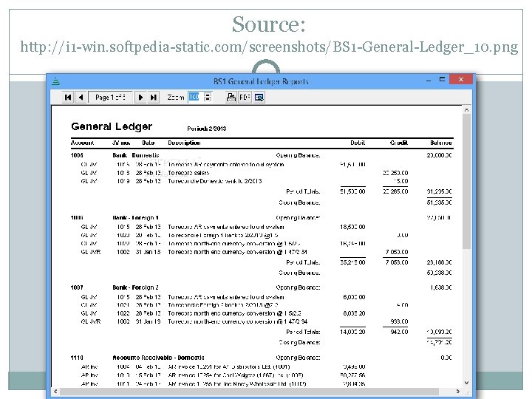Click account number 1007
The height and width of the screenshot is (399, 532).
[x=77, y=287]
